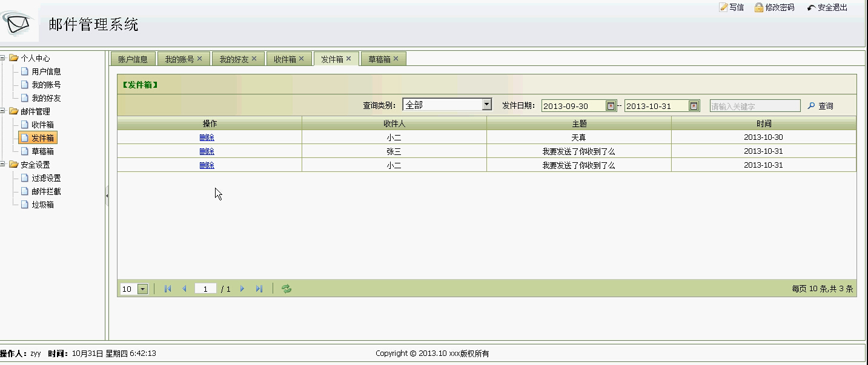Go to previous page of results
The width and height of the screenshot is (868, 365).
coord(184,289)
